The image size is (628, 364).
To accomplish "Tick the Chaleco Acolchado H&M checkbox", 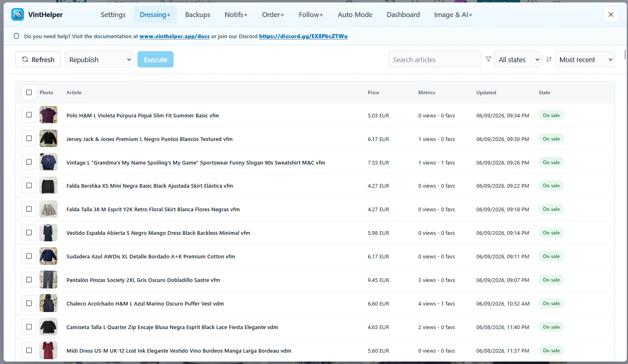I will tap(29, 303).
